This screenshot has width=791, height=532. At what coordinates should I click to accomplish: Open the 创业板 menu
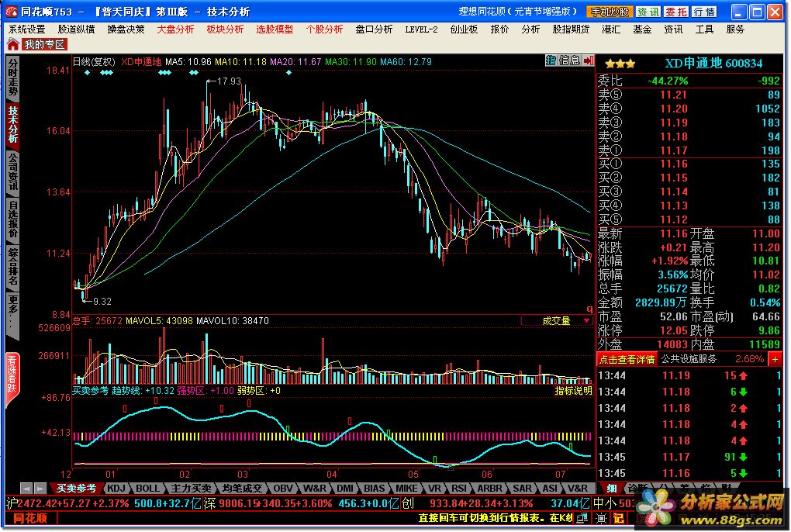click(x=464, y=29)
